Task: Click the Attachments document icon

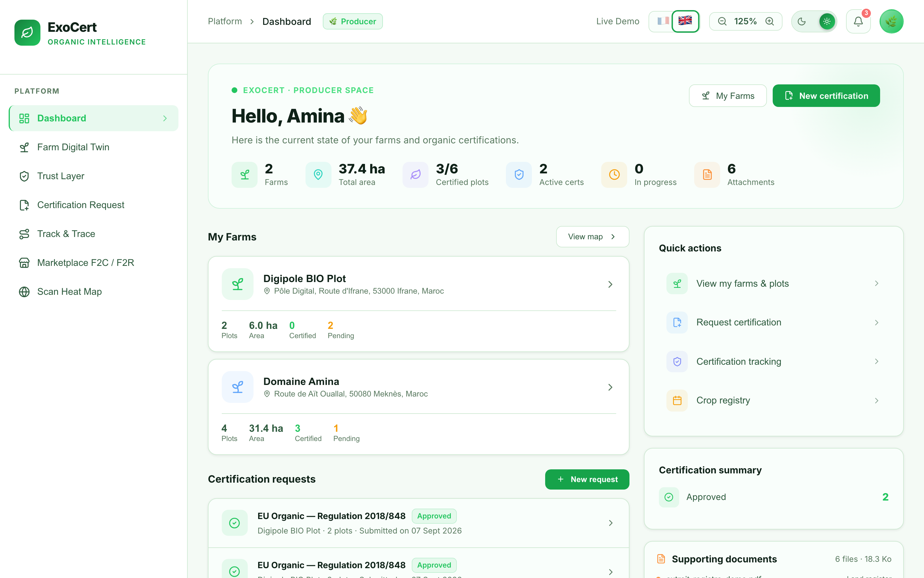Action: 707,175
